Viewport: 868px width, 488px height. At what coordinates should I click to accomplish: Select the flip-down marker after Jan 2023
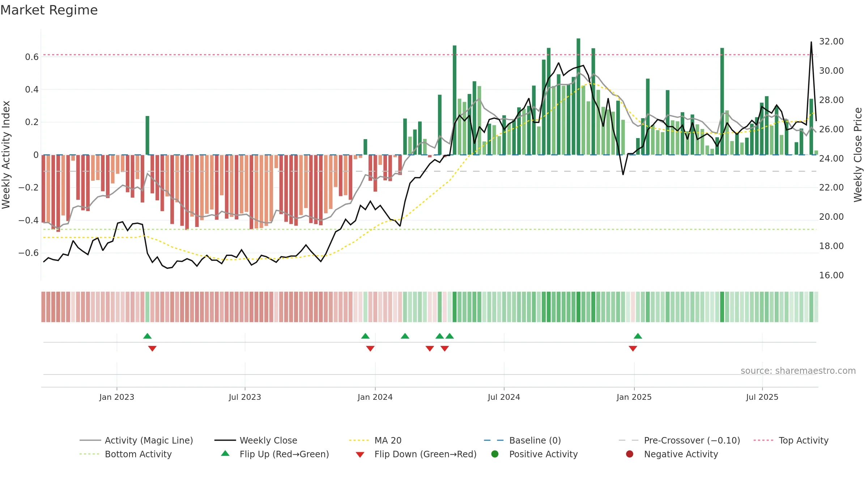click(x=152, y=348)
